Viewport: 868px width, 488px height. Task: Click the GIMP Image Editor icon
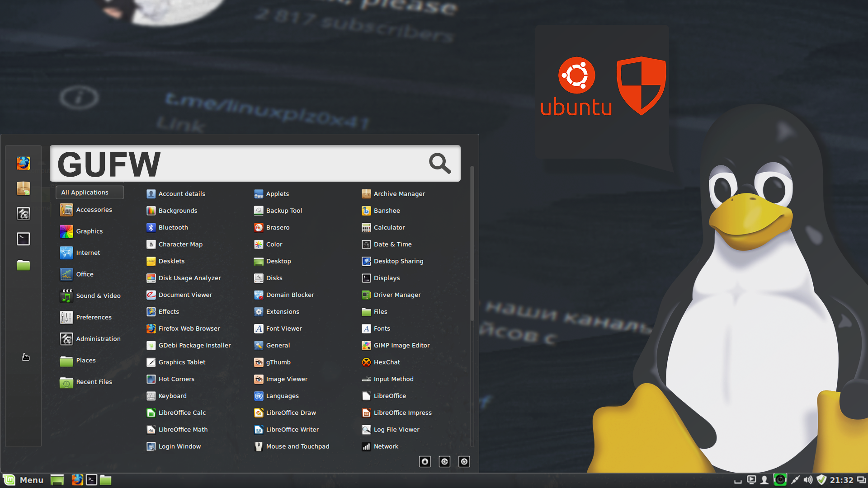tap(365, 345)
